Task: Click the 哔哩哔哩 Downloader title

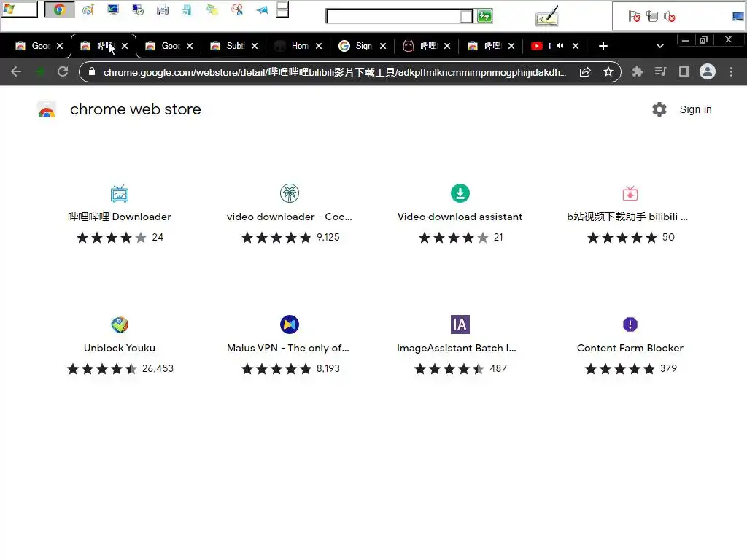Action: point(120,217)
